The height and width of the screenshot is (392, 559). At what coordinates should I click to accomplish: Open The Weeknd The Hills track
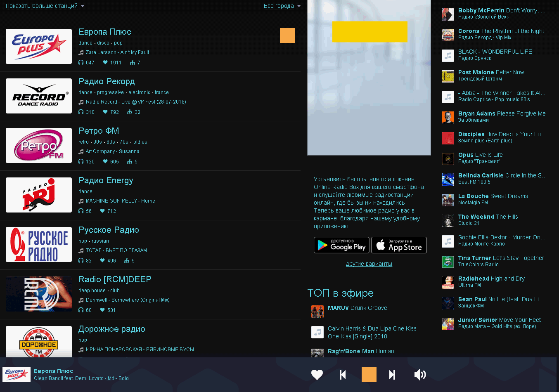[488, 217]
